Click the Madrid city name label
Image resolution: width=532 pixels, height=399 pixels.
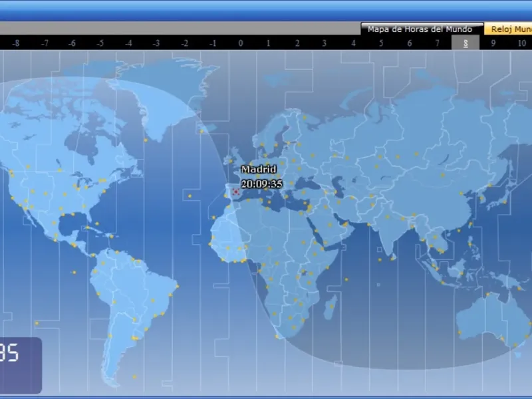259,170
